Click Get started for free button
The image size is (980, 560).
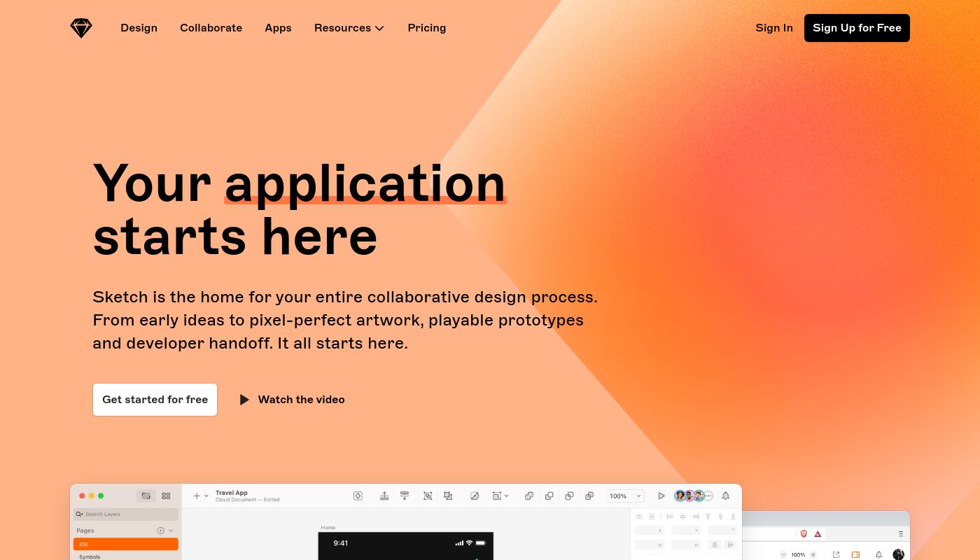coord(155,400)
